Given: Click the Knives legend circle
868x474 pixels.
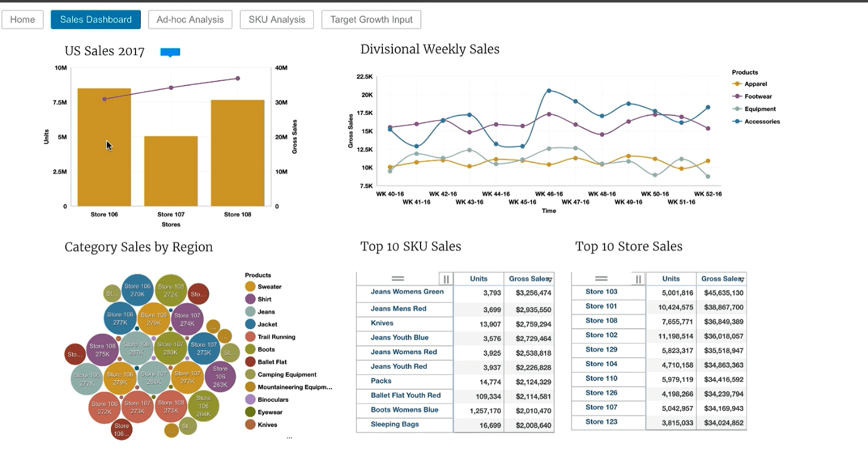Looking at the screenshot, I should tap(250, 425).
